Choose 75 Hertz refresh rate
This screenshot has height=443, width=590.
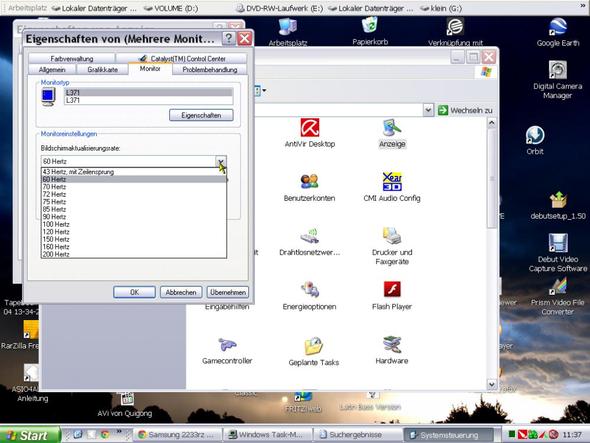pos(134,202)
